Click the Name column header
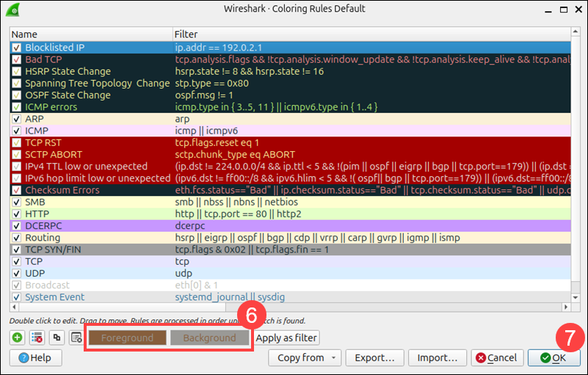Image resolution: width=588 pixels, height=375 pixels. [91, 34]
